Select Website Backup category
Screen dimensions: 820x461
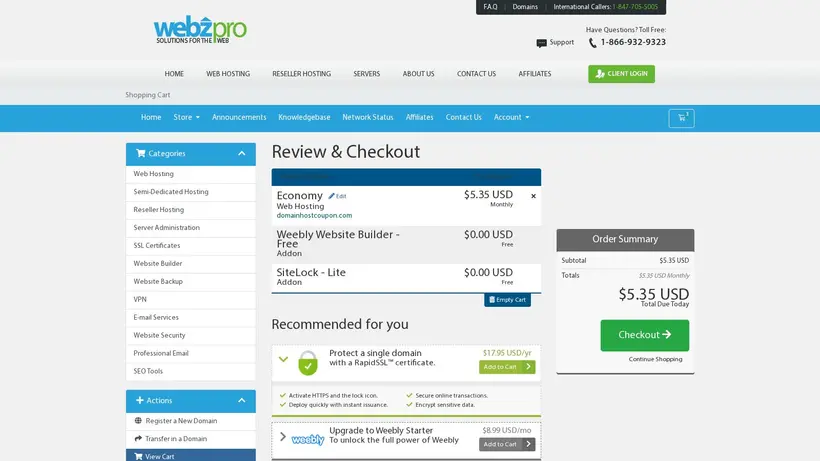(191, 282)
